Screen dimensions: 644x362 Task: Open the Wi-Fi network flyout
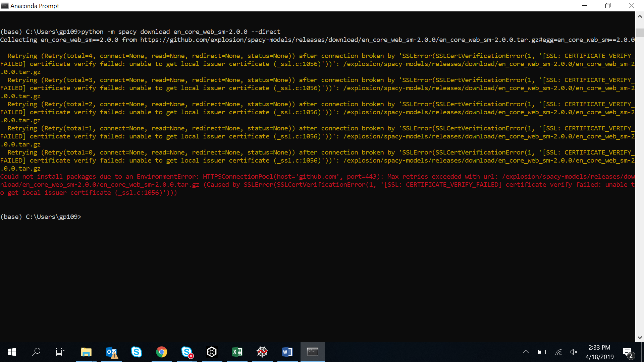pos(558,352)
